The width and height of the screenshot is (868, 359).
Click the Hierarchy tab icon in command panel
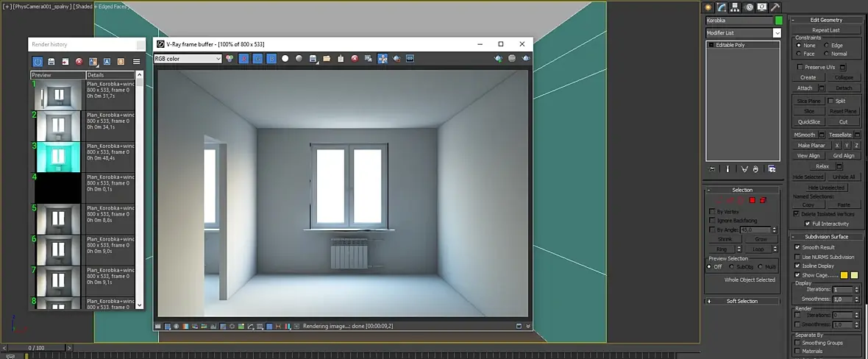(735, 7)
